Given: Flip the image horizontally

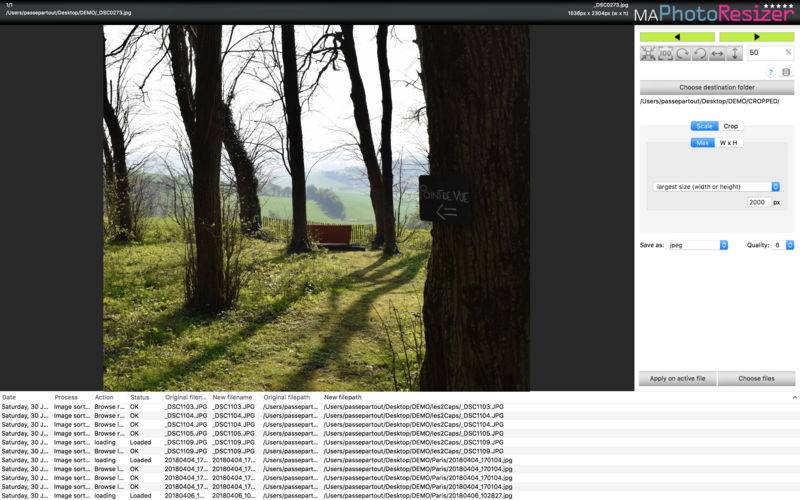Looking at the screenshot, I should (x=717, y=53).
